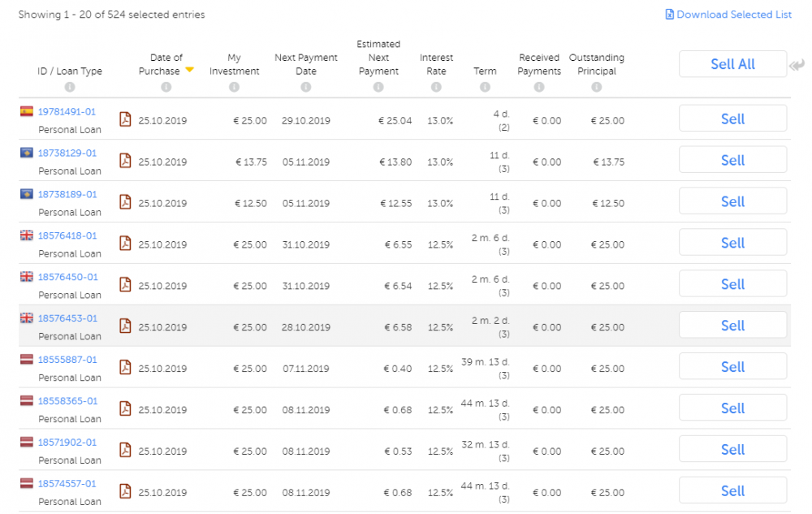Open PDF document for loan 18574557-01

125,491
